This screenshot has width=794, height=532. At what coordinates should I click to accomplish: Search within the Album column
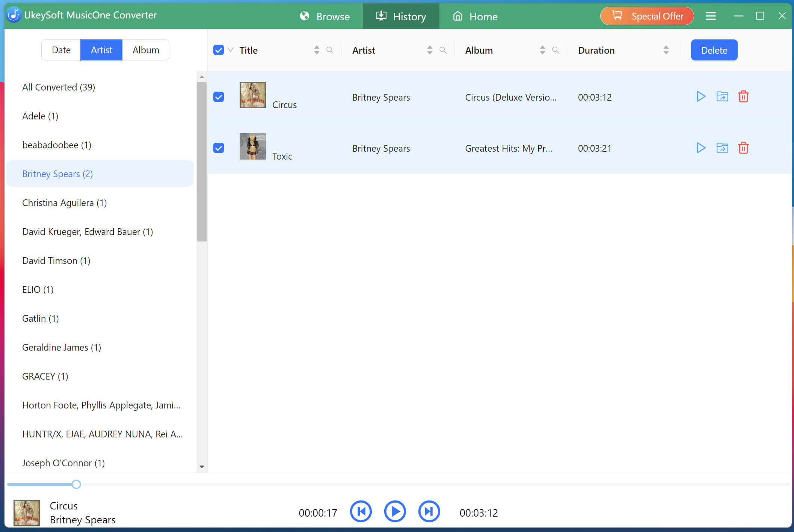point(555,50)
